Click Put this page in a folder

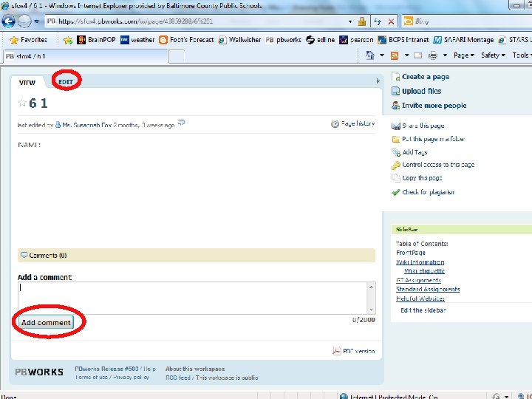(428, 139)
